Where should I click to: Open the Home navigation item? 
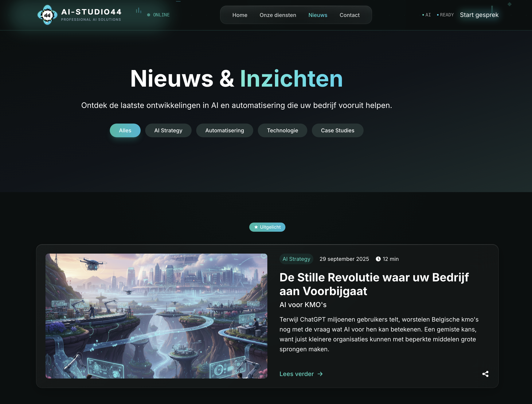[x=240, y=15]
